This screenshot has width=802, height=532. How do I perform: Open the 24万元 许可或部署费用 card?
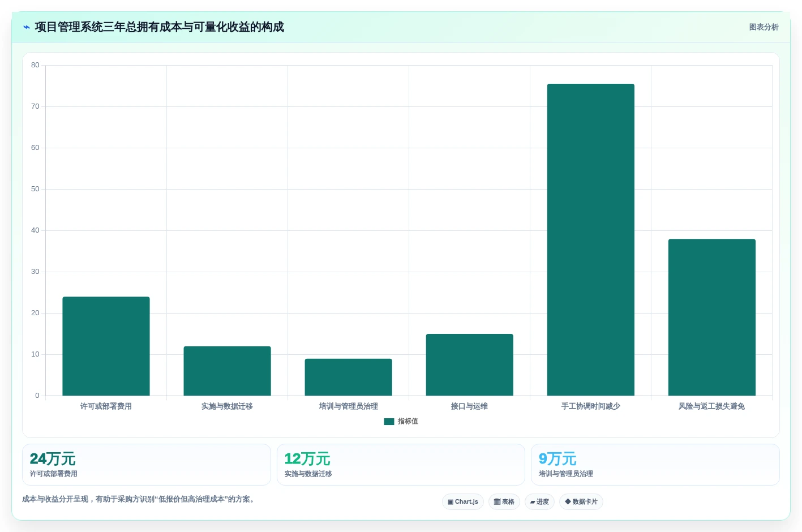147,465
